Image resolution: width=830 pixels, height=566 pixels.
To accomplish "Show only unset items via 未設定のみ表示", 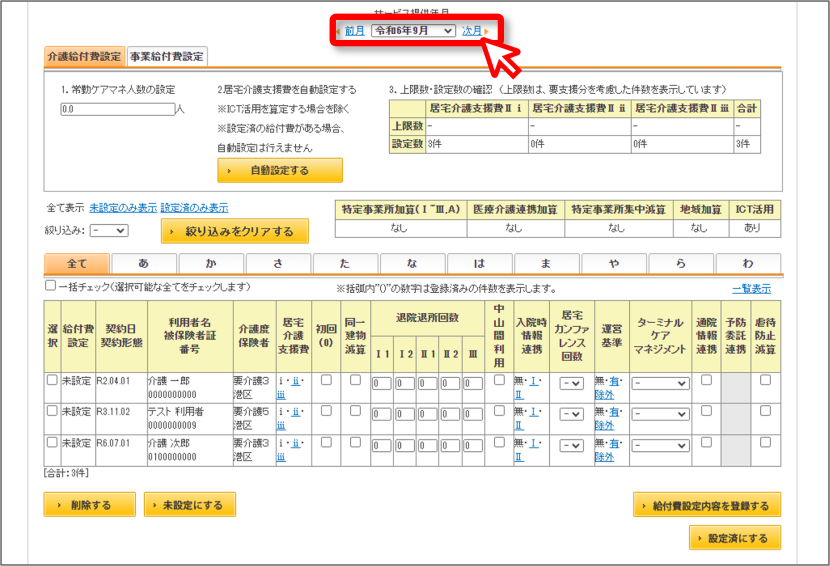I will click(x=123, y=208).
